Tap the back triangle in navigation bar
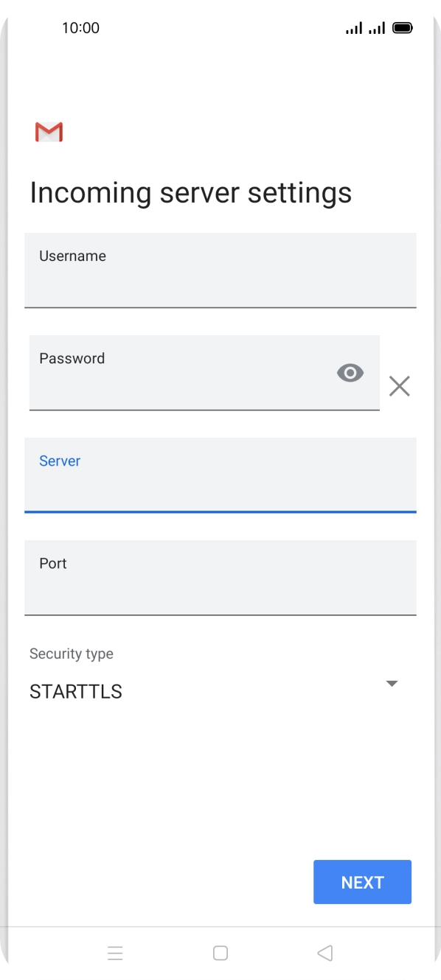The width and height of the screenshot is (441, 980). pyautogui.click(x=324, y=953)
